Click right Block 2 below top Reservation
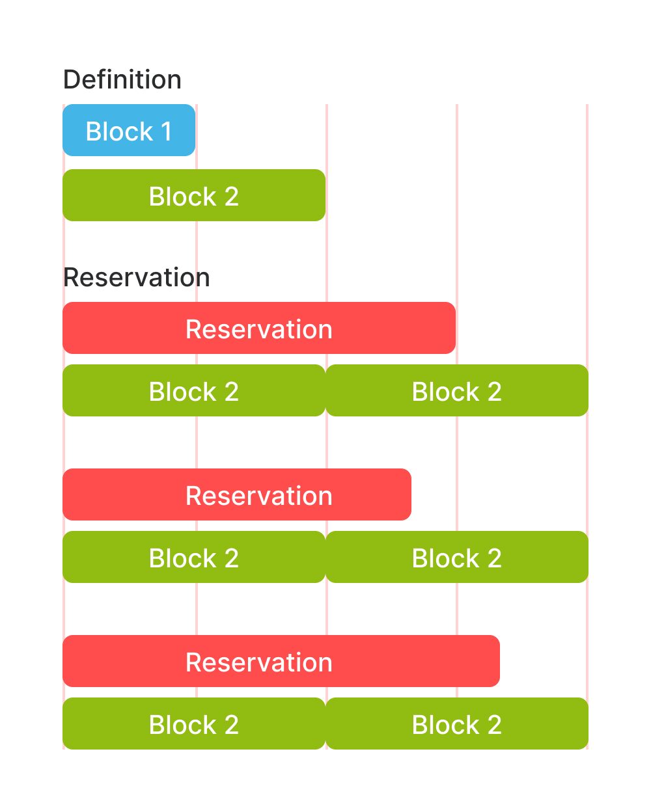The height and width of the screenshot is (812, 651). click(x=457, y=390)
